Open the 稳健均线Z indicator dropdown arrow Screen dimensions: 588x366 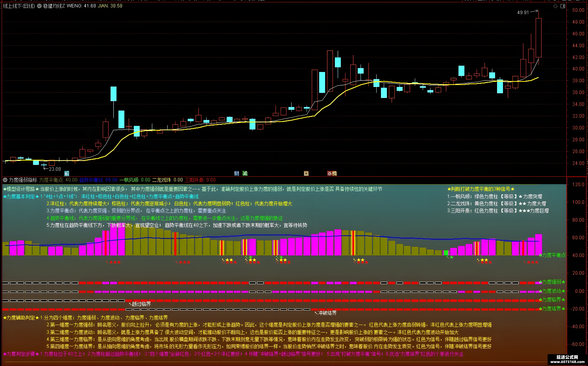pyautogui.click(x=39, y=6)
